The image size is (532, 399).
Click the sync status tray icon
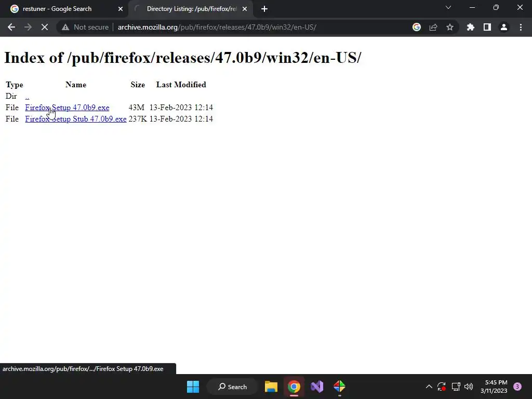pyautogui.click(x=442, y=387)
